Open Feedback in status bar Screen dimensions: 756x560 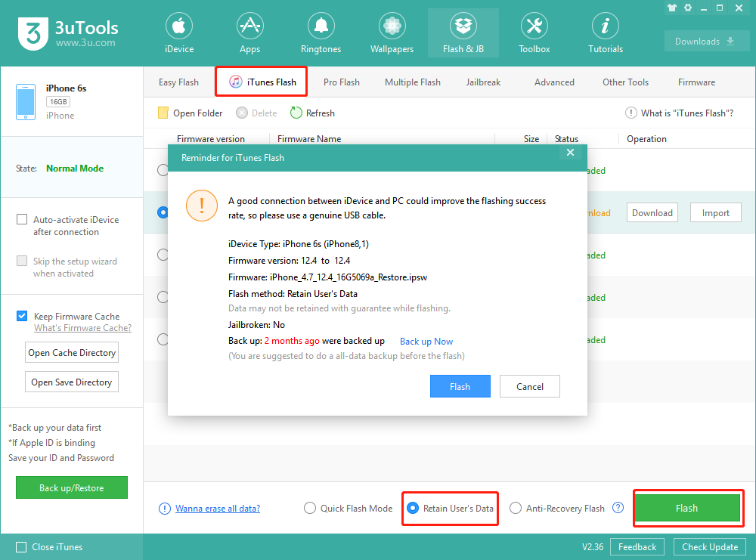point(637,547)
